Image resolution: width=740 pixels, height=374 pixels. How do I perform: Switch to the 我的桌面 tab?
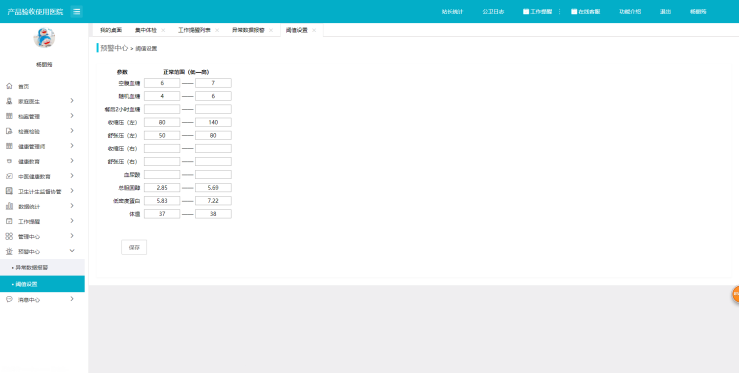coord(111,30)
